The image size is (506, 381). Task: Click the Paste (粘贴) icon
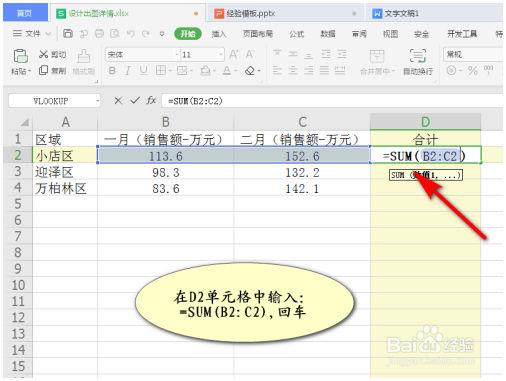click(x=20, y=56)
